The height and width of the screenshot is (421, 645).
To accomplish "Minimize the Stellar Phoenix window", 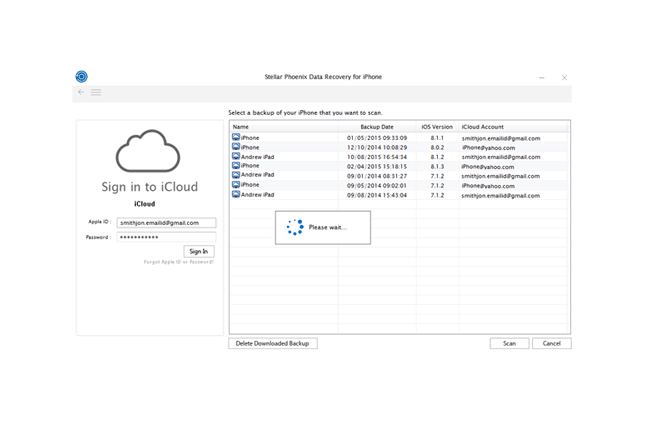I will click(542, 77).
